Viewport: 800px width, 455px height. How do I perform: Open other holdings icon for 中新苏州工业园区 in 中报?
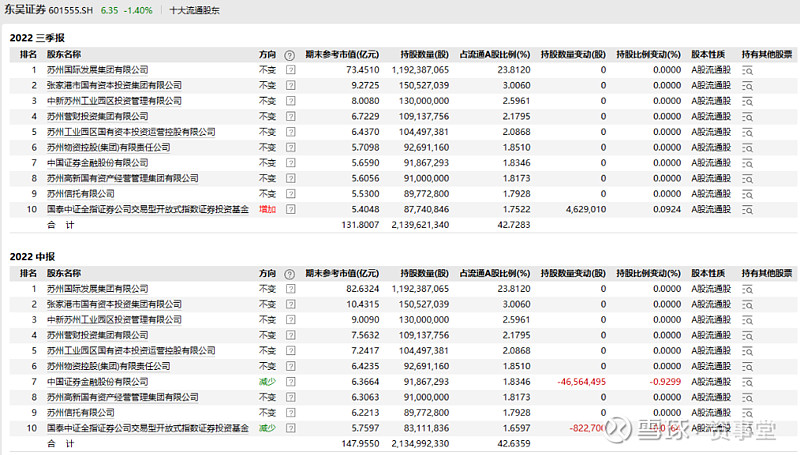[747, 320]
